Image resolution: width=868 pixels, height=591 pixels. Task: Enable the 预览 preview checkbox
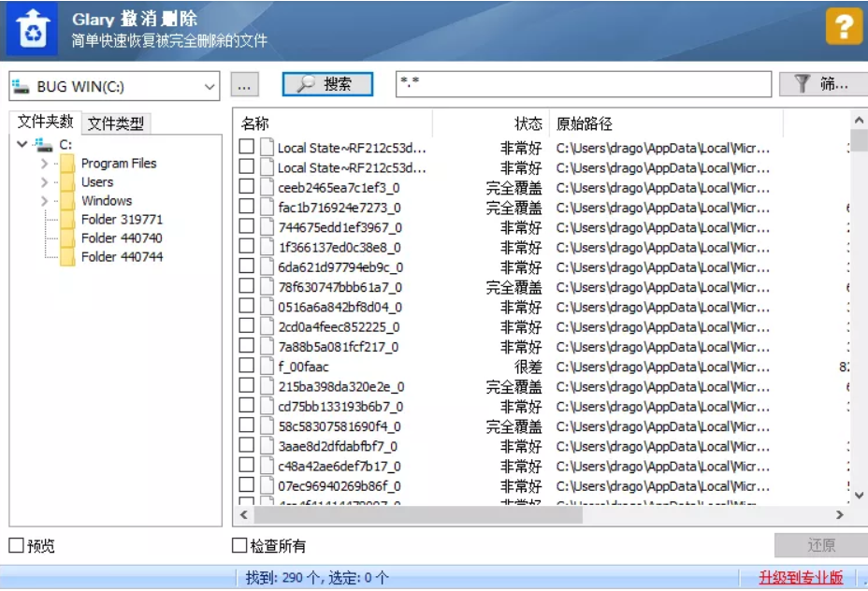click(17, 545)
